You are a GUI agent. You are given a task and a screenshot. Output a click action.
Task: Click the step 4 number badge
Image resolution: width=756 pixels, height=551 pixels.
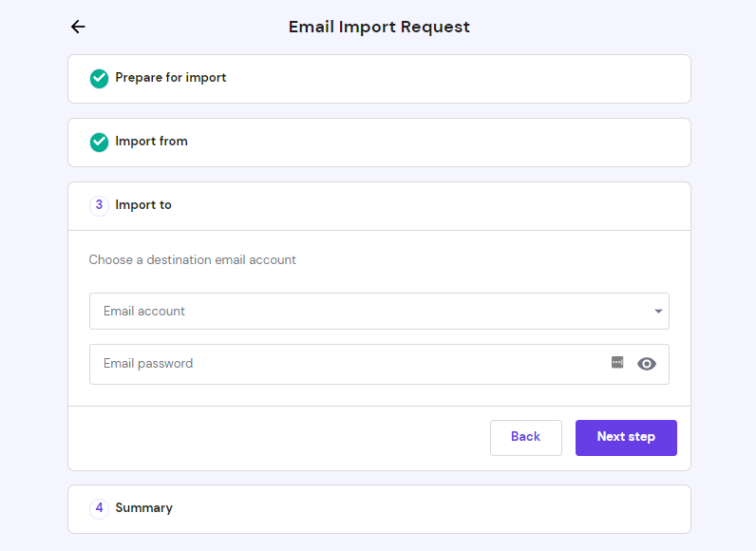coord(99,508)
